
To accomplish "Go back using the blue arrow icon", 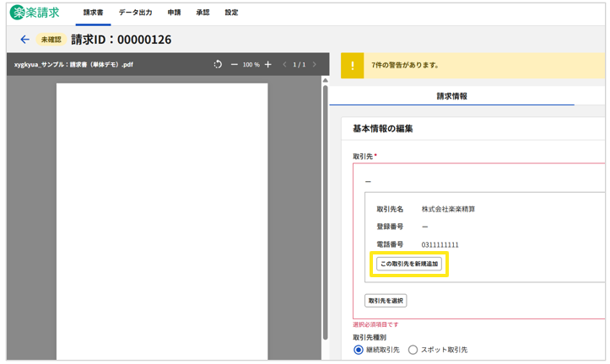I will click(x=24, y=40).
